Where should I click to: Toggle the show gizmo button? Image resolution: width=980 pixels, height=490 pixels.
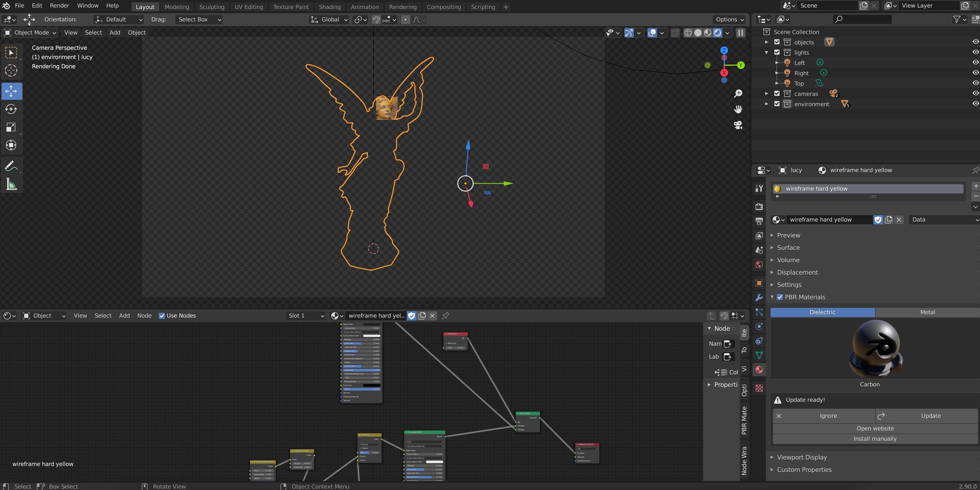coord(629,33)
